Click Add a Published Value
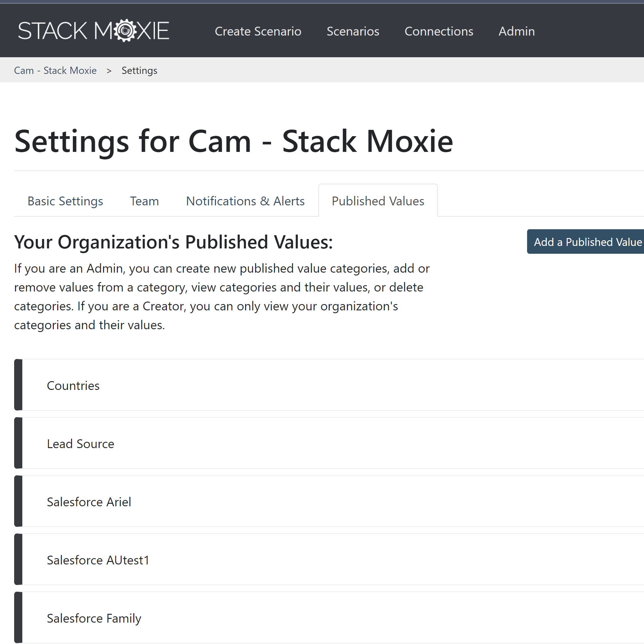 pyautogui.click(x=587, y=242)
